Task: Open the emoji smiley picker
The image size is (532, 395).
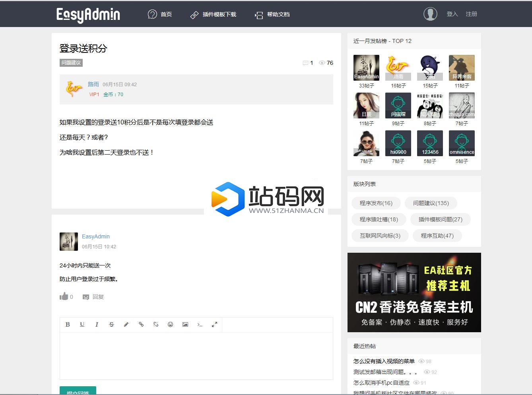Action: (170, 324)
